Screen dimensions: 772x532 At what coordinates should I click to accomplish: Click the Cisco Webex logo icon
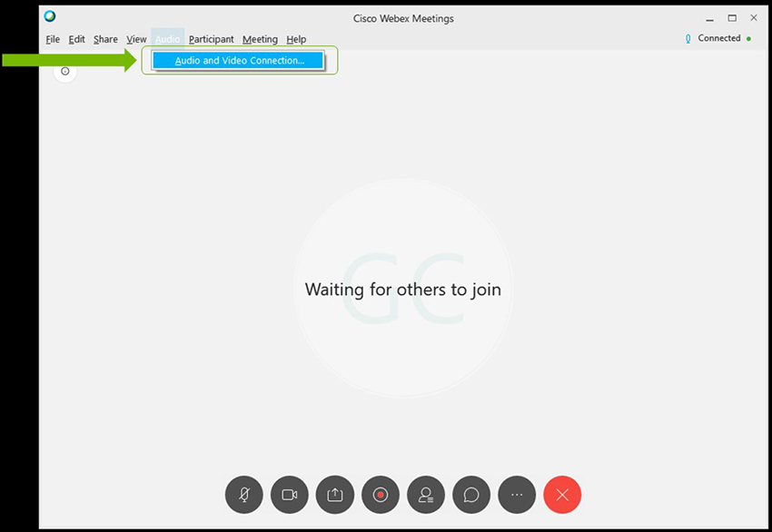[x=50, y=17]
